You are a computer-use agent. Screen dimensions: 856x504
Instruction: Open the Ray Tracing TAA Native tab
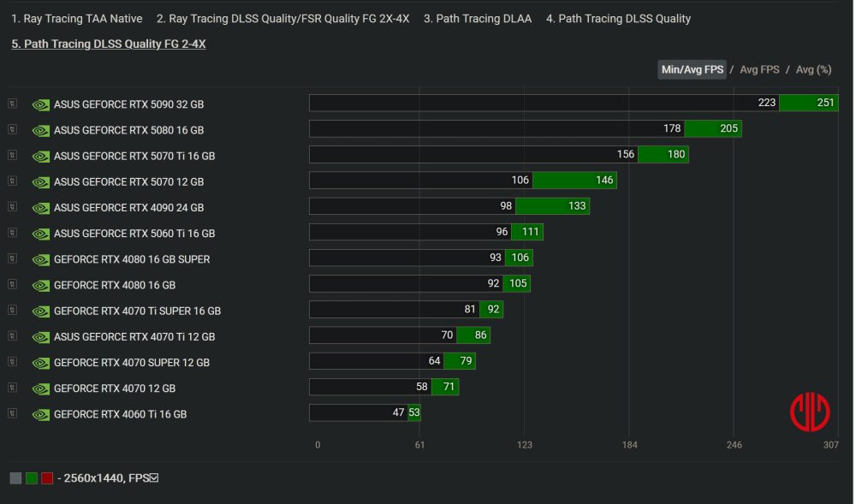pyautogui.click(x=77, y=19)
